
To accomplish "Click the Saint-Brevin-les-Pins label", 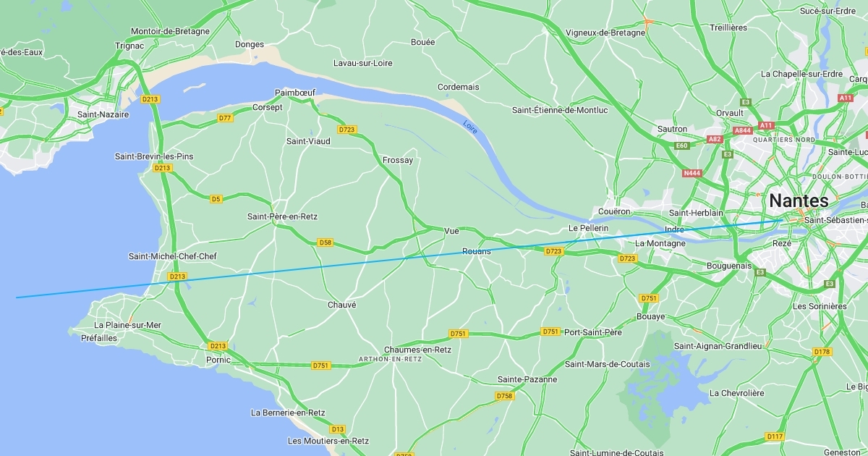I will pos(154,156).
